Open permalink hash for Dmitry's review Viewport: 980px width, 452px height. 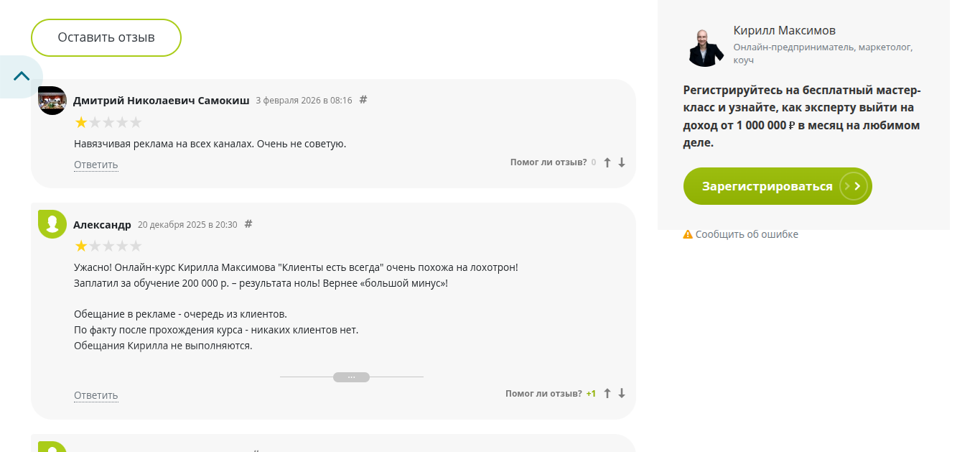[x=363, y=100]
